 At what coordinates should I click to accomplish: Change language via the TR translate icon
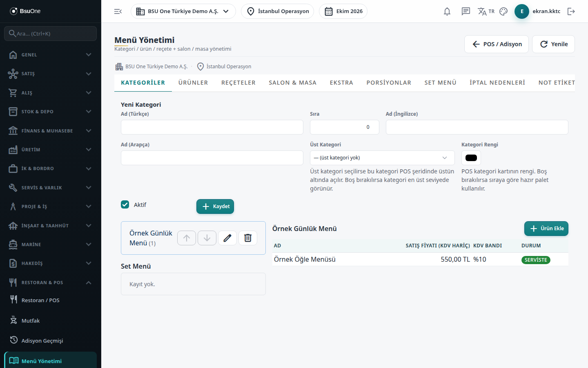486,11
